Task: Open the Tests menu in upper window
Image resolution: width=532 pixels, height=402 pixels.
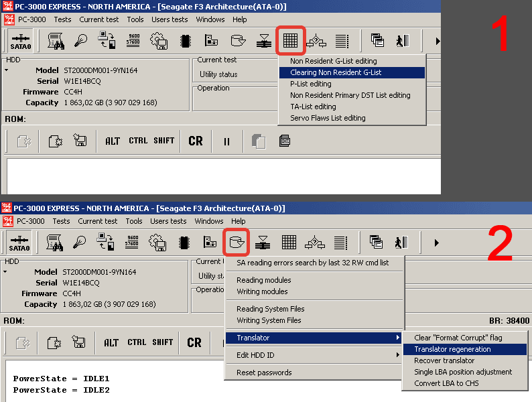Action: tap(62, 19)
